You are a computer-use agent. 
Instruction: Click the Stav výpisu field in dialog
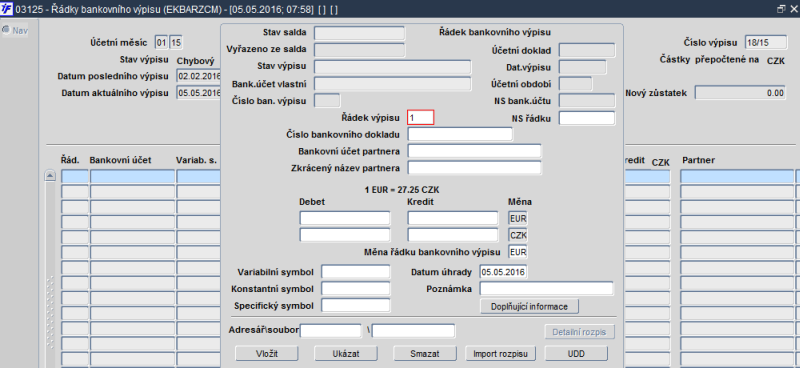click(392, 67)
